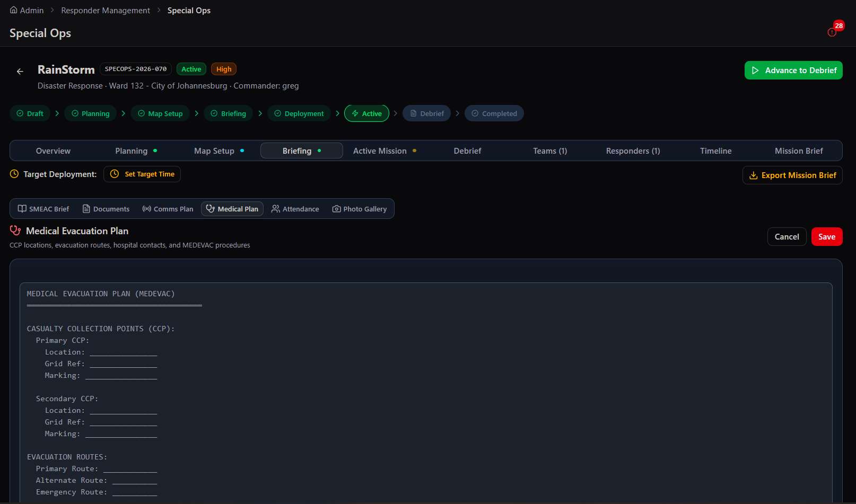Click the clock icon next to Target Deployment
Screen dimensions: 856x504
click(x=14, y=174)
